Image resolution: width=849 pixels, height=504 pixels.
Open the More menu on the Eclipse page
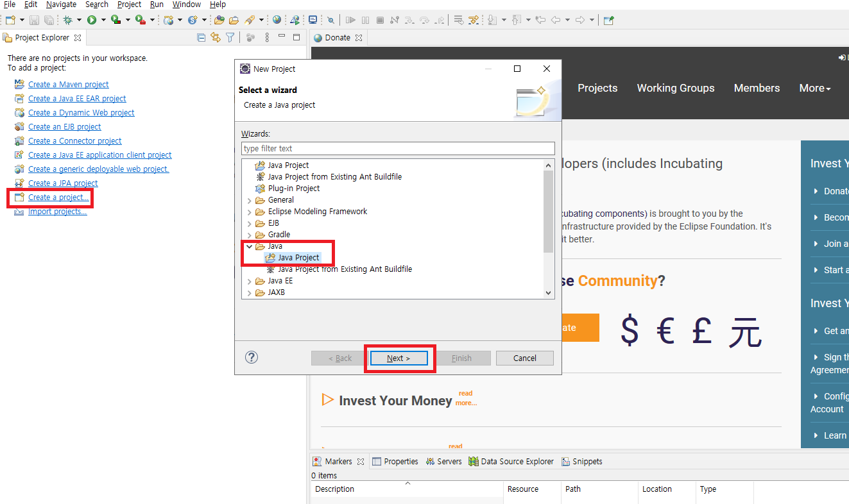click(815, 88)
